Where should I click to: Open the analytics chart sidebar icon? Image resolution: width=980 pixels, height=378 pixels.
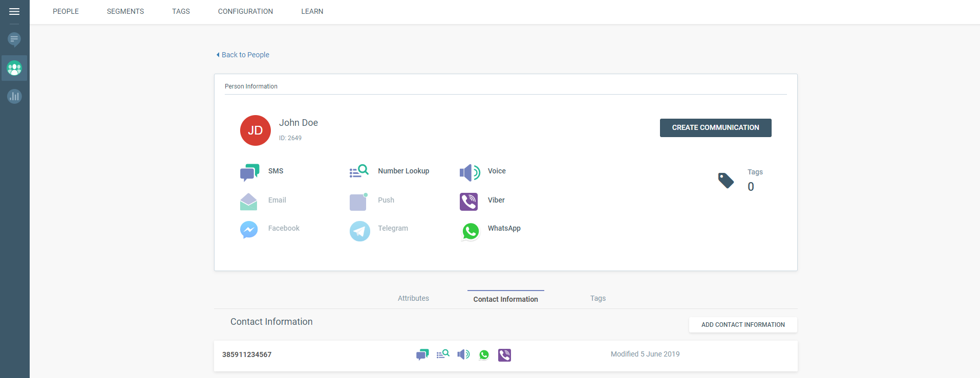pos(14,96)
